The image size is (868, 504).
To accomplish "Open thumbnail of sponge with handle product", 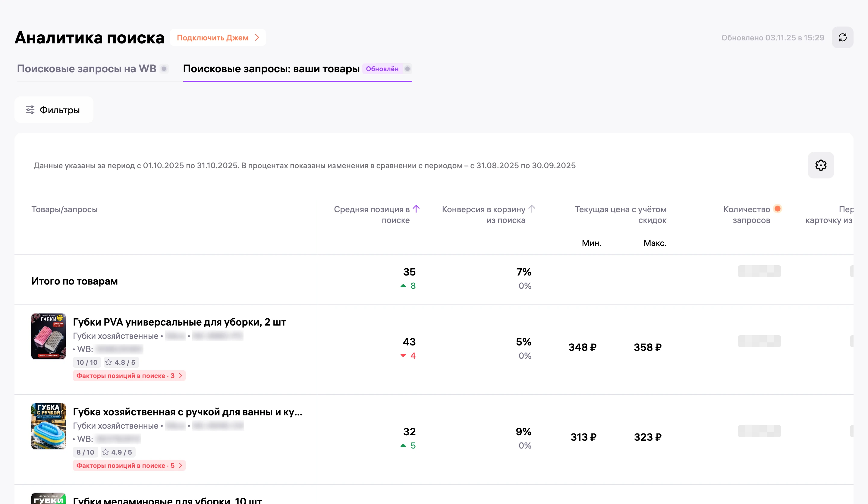I will [x=49, y=426].
